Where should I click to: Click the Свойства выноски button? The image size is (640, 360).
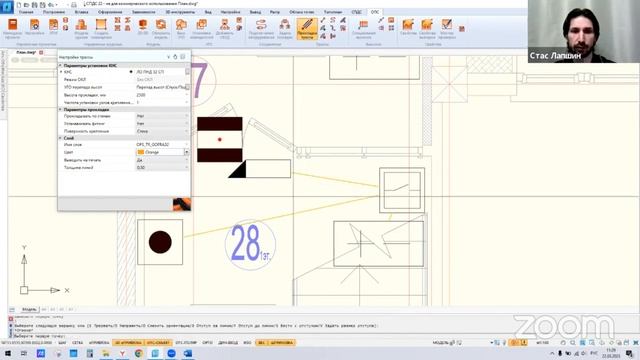[427, 29]
